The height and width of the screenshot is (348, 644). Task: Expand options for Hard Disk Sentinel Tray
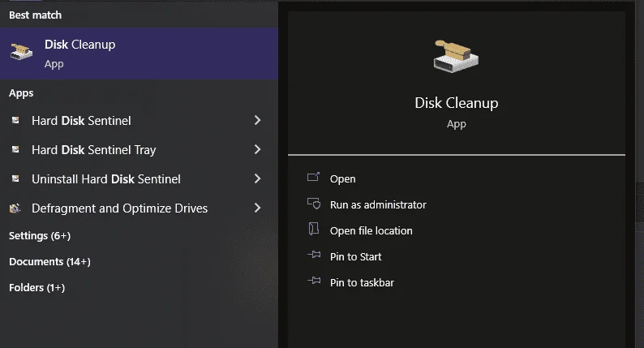[x=257, y=149]
